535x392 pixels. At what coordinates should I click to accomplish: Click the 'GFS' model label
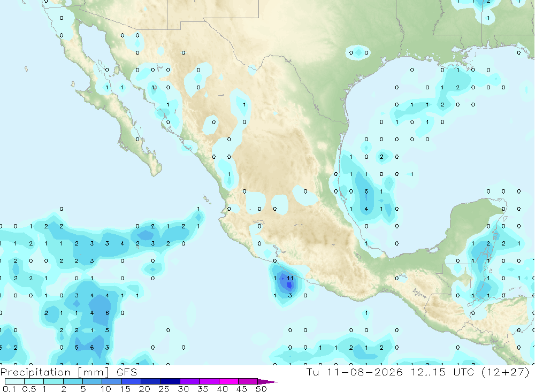[127, 372]
